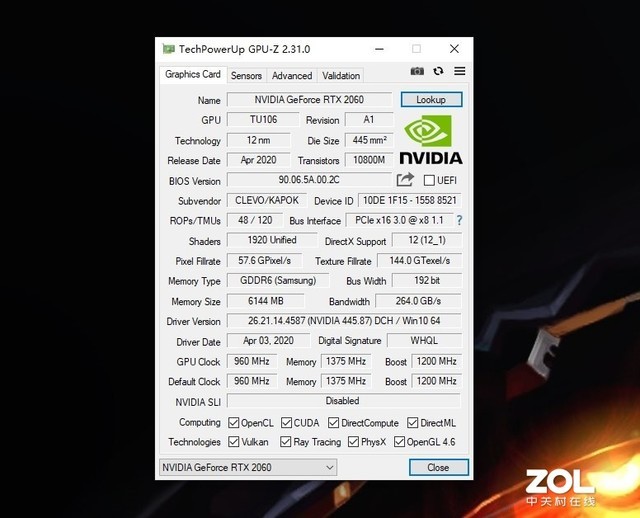The width and height of the screenshot is (640, 518).
Task: Click the Die Size value 445 mm²
Action: (x=369, y=140)
